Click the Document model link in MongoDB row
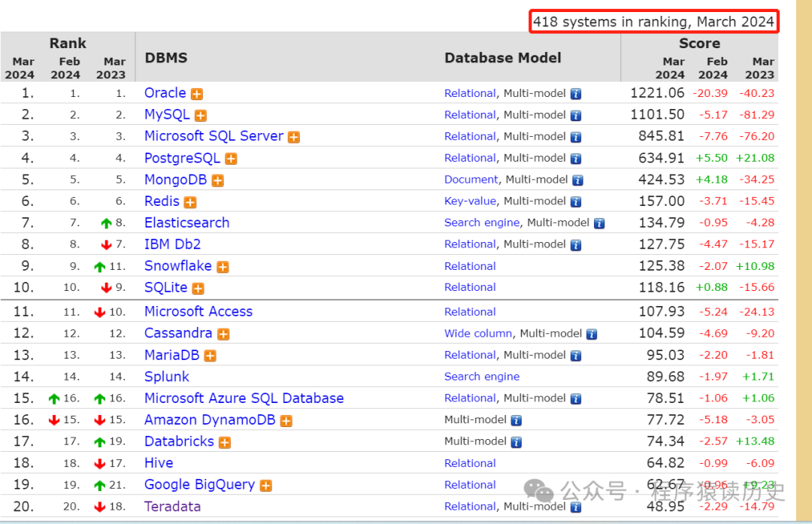The width and height of the screenshot is (812, 524). tap(471, 180)
